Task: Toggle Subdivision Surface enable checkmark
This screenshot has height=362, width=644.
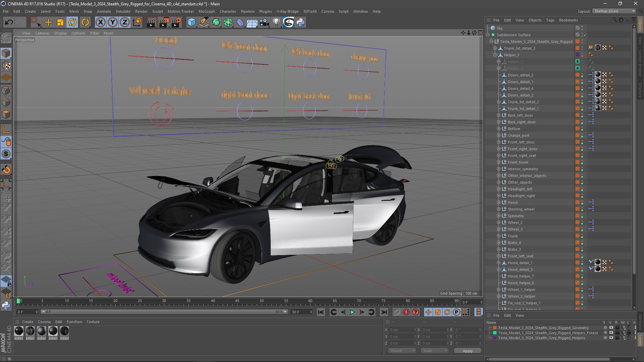Action: point(585,35)
